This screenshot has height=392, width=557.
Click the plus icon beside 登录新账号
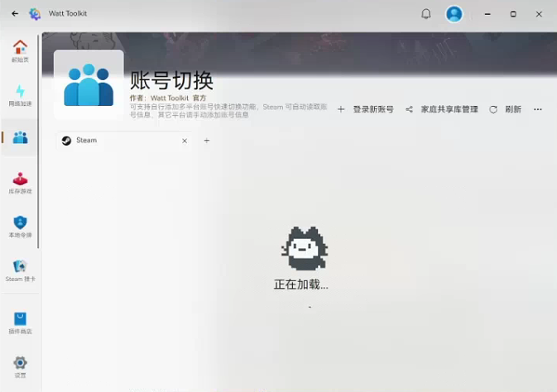[341, 109]
